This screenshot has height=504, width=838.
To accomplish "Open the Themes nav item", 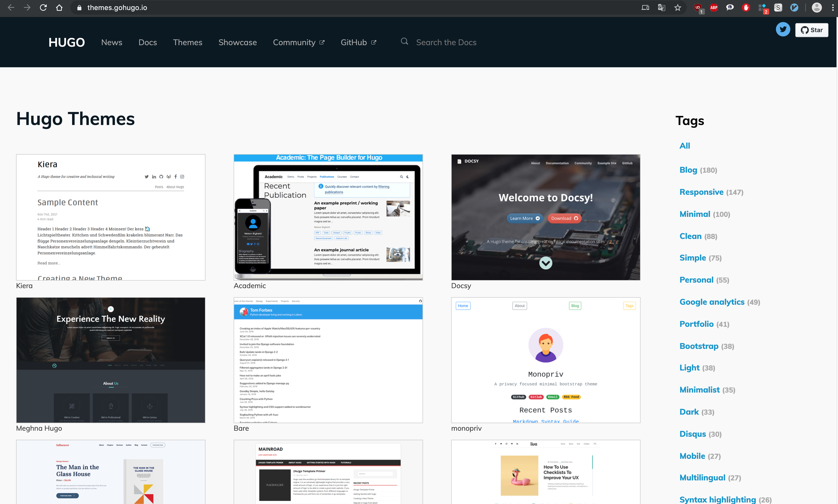I will pyautogui.click(x=188, y=42).
